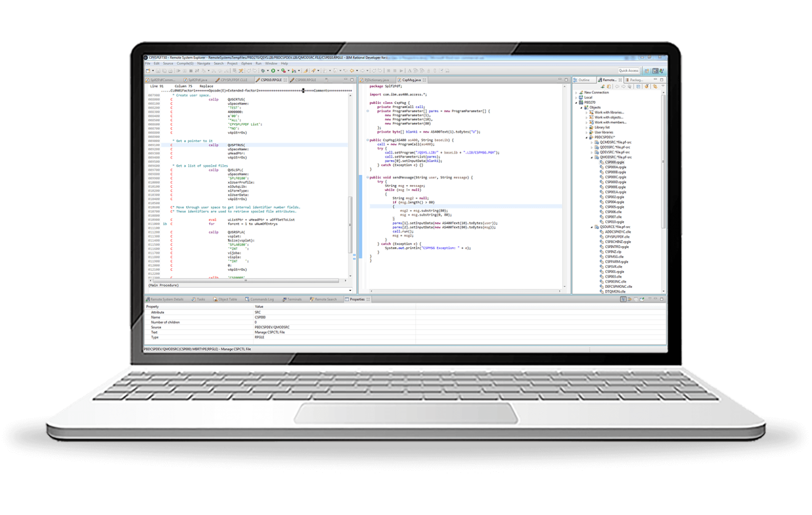Click the Back navigation arrow in Remote Systems view
Viewport: 812px width, 515px height.
tap(617, 86)
